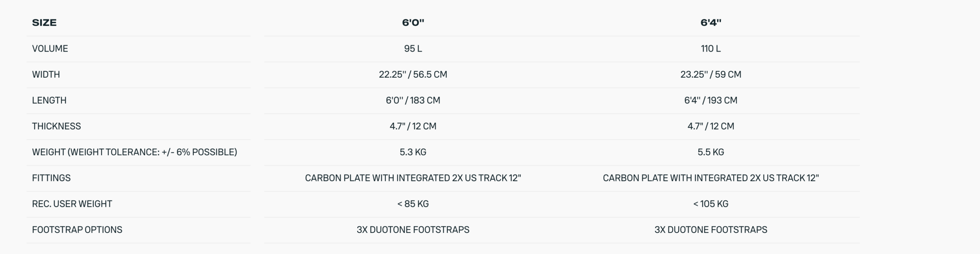This screenshot has width=980, height=254.
Task: Click the 95 L volume value
Action: 413,49
